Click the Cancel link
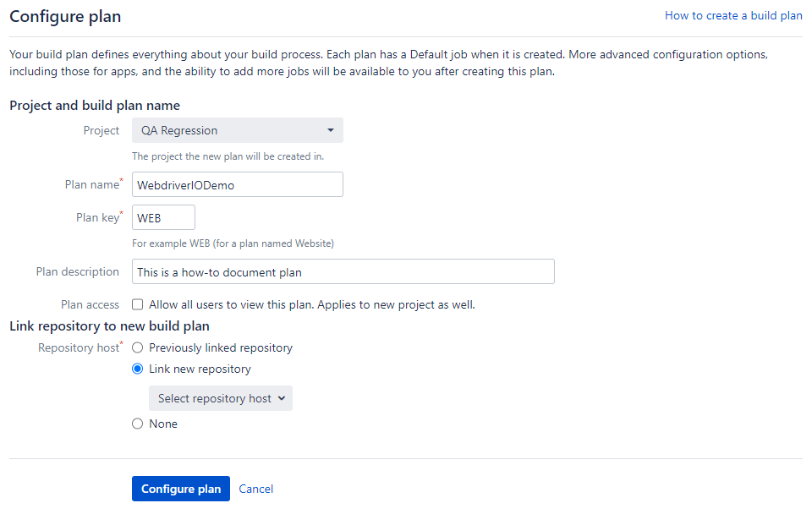Image resolution: width=812 pixels, height=514 pixels. (255, 489)
